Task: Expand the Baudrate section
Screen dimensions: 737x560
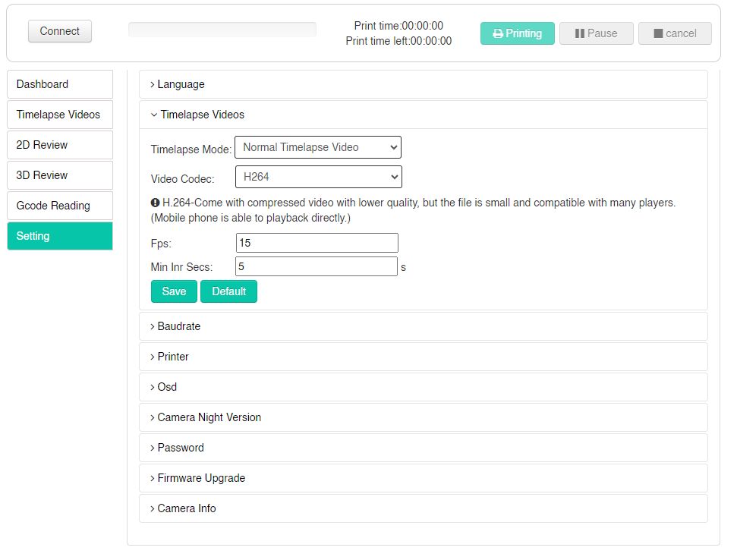Action: point(178,326)
